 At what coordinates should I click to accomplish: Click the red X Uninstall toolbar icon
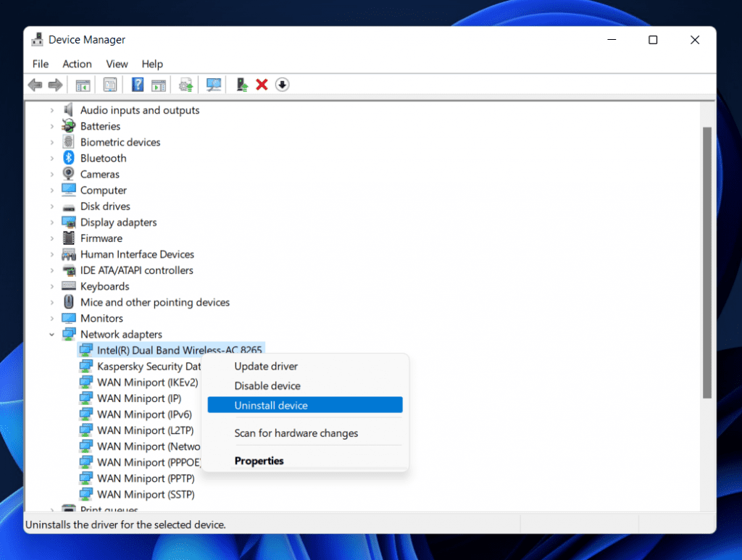pyautogui.click(x=262, y=85)
